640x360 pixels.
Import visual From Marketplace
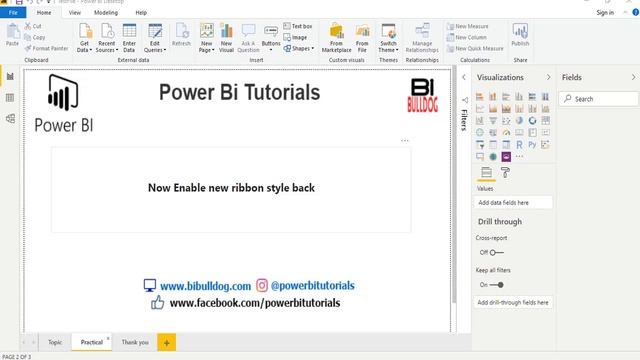pos(336,38)
